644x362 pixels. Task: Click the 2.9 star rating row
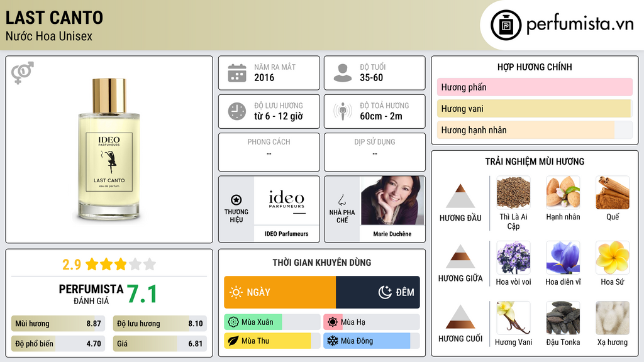(109, 265)
